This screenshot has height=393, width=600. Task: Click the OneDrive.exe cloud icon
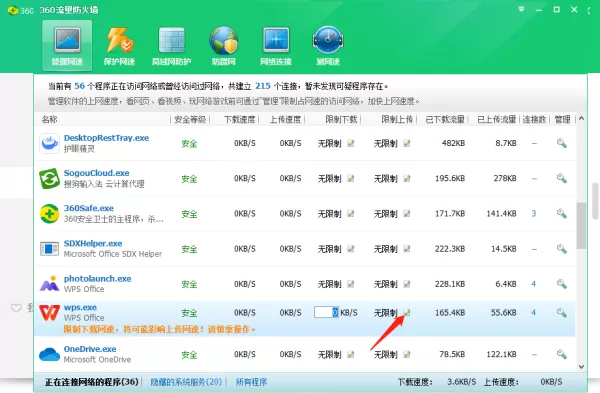49,354
